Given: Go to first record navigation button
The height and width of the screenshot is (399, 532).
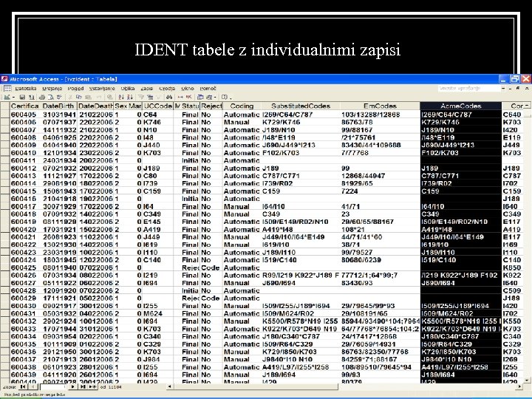Looking at the screenshot, I should pyautogui.click(x=23, y=386).
